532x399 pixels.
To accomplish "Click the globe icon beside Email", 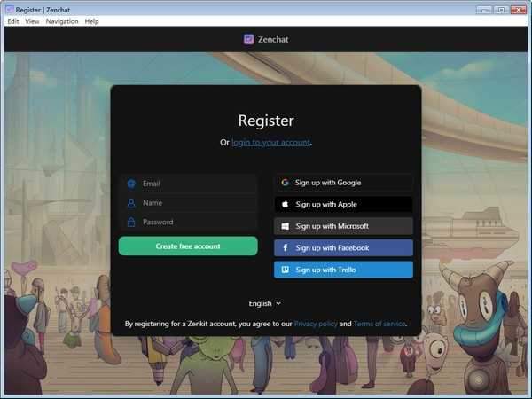I will 131,184.
